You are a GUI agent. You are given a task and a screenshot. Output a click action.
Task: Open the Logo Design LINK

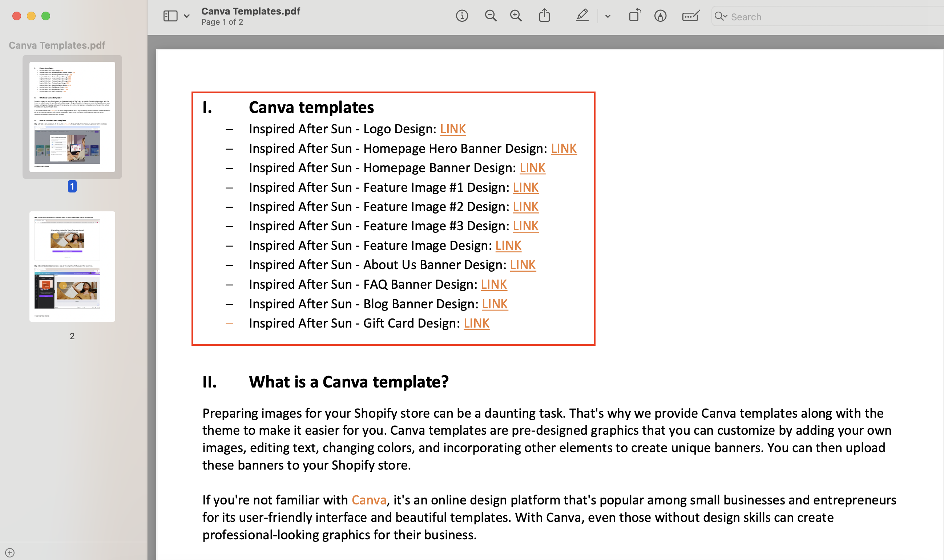[x=453, y=129]
